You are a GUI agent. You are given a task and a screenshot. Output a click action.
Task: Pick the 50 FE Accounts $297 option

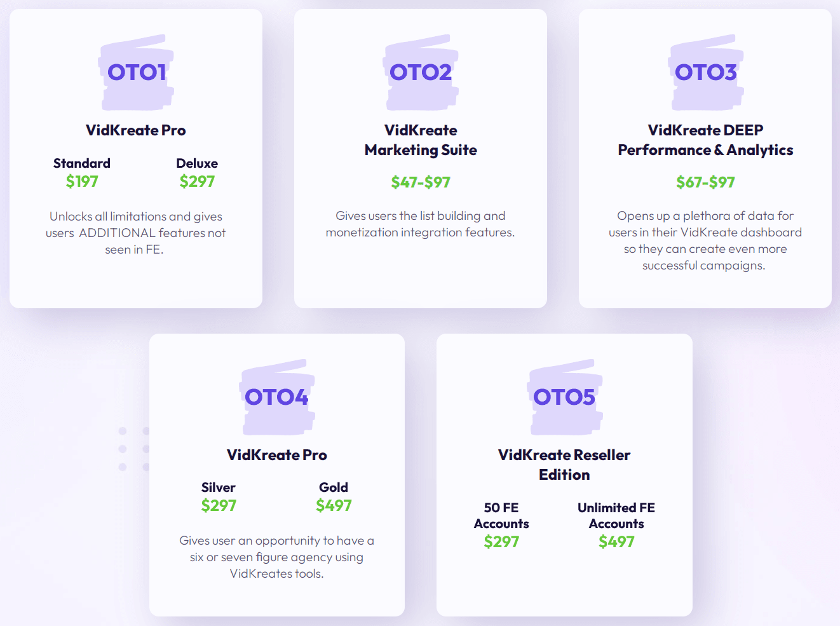(x=501, y=525)
